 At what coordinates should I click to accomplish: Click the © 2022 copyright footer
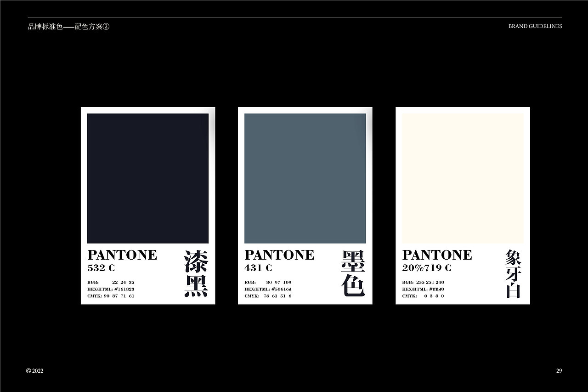click(x=35, y=371)
